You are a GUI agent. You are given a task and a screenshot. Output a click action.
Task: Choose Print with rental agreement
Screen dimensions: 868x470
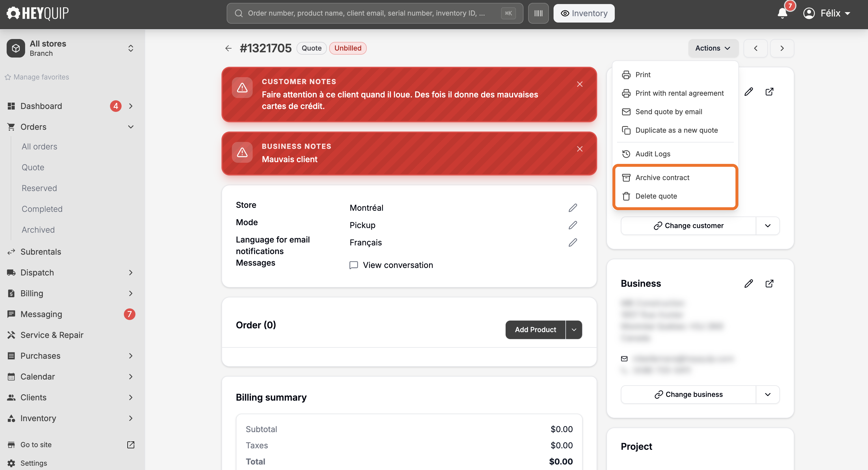click(675, 93)
